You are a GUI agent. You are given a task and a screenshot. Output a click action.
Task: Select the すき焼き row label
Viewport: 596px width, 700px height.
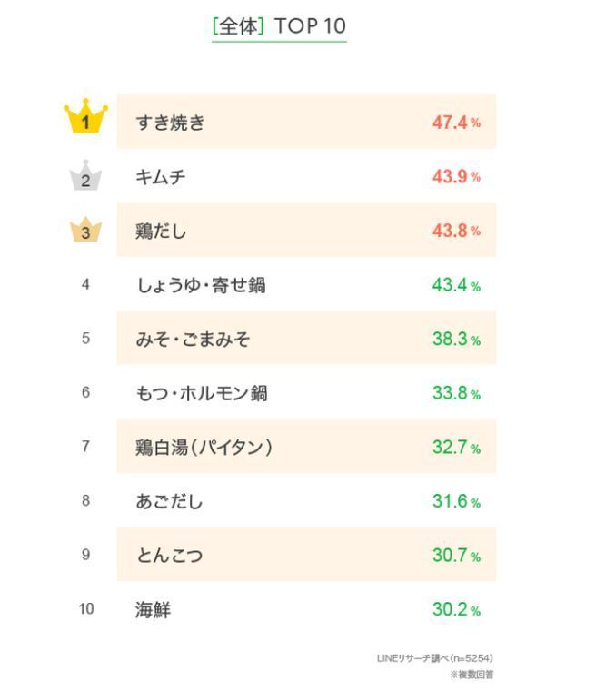171,123
